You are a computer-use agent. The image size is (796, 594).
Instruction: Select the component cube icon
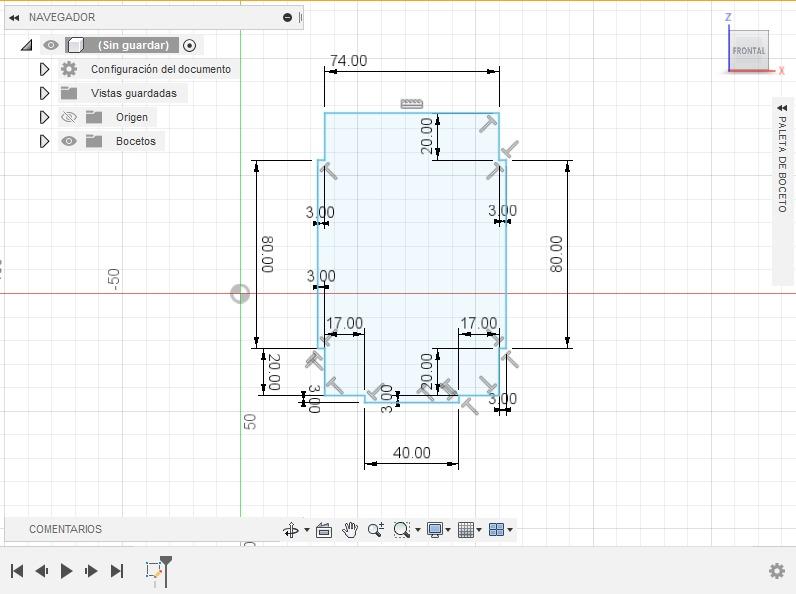pyautogui.click(x=76, y=45)
